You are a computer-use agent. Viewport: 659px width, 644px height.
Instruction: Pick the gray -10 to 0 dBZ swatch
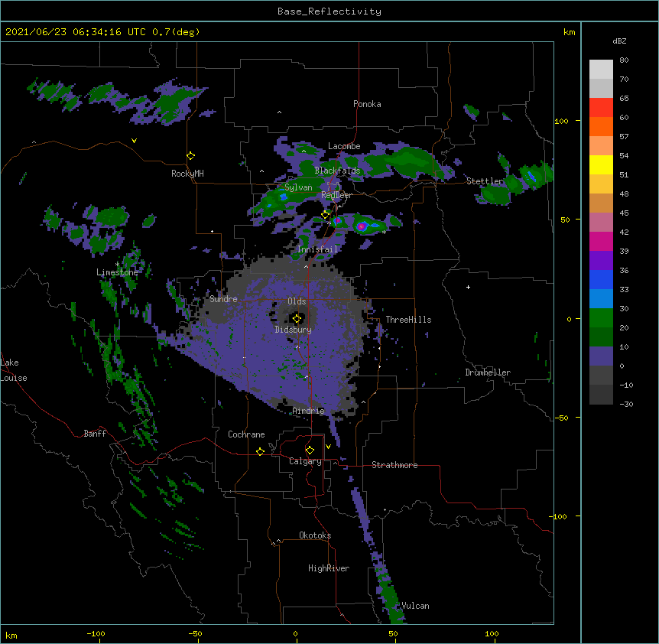[x=601, y=376]
